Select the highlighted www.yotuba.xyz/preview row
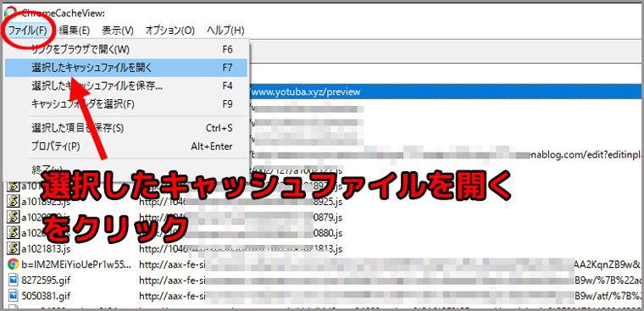The image size is (644, 311). pyautogui.click(x=446, y=92)
